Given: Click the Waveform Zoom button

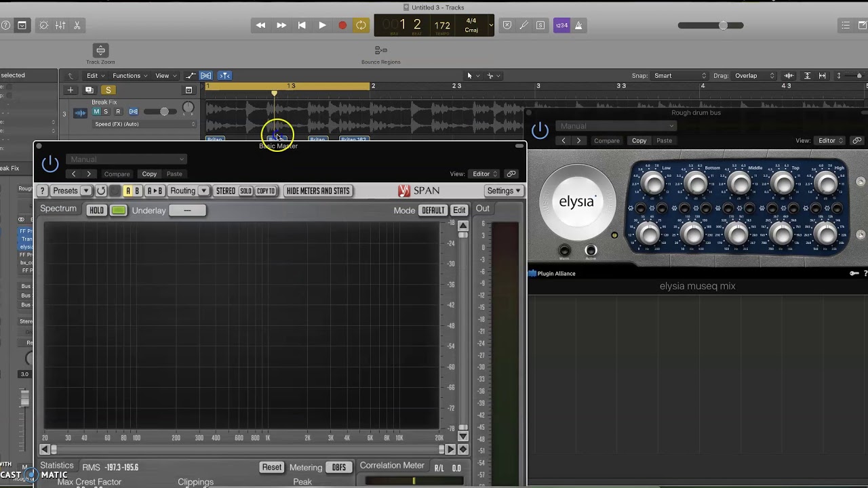Looking at the screenshot, I should (789, 75).
